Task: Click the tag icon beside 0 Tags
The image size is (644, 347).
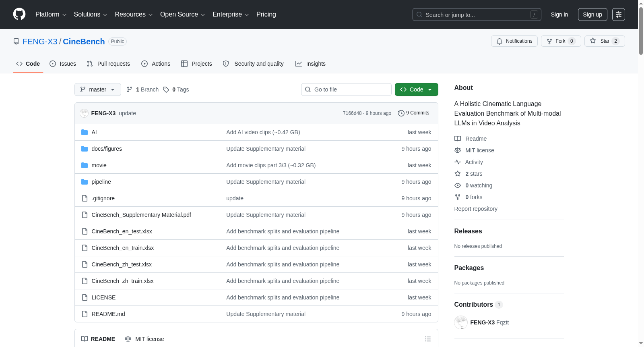Action: coord(166,89)
